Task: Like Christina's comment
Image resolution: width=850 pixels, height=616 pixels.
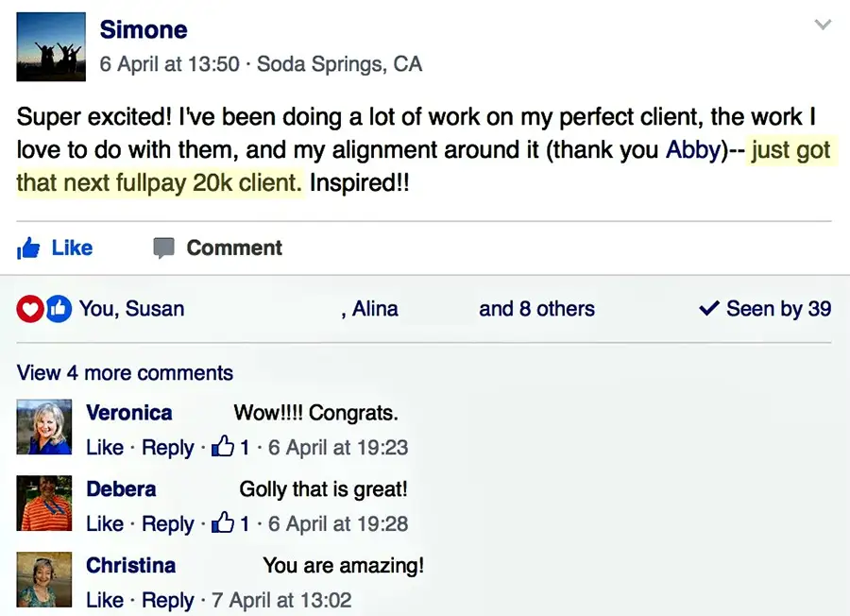Action: click(104, 600)
